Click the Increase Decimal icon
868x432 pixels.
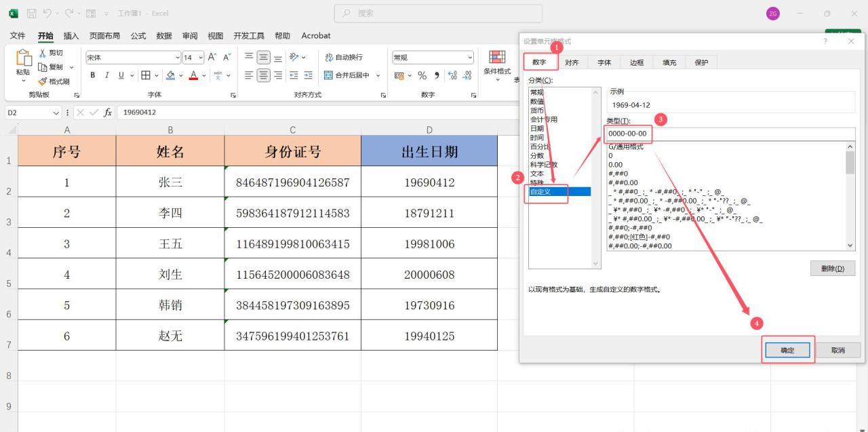click(x=452, y=75)
